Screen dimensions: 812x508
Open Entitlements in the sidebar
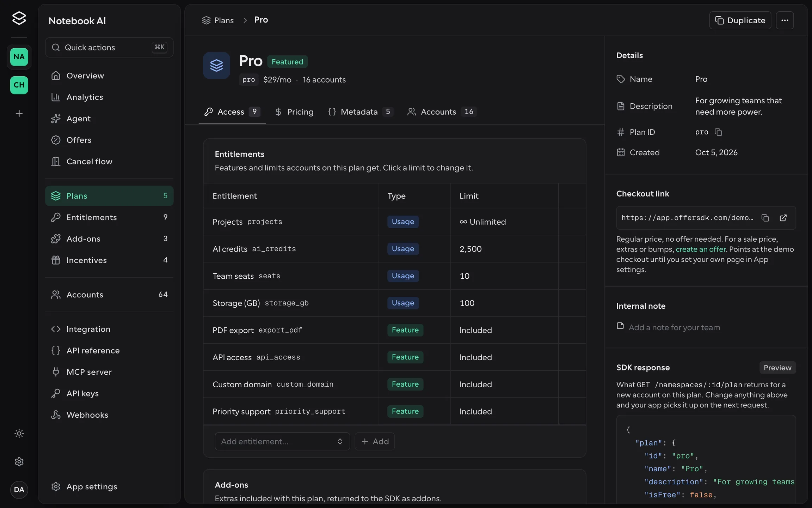tap(109, 217)
